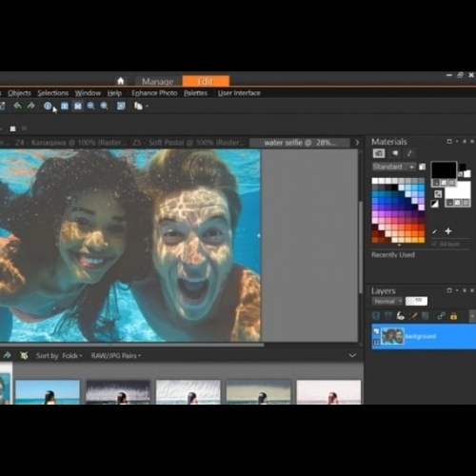Toggle auto-hide pin on Materials panel
The image size is (476, 476).
[465, 142]
